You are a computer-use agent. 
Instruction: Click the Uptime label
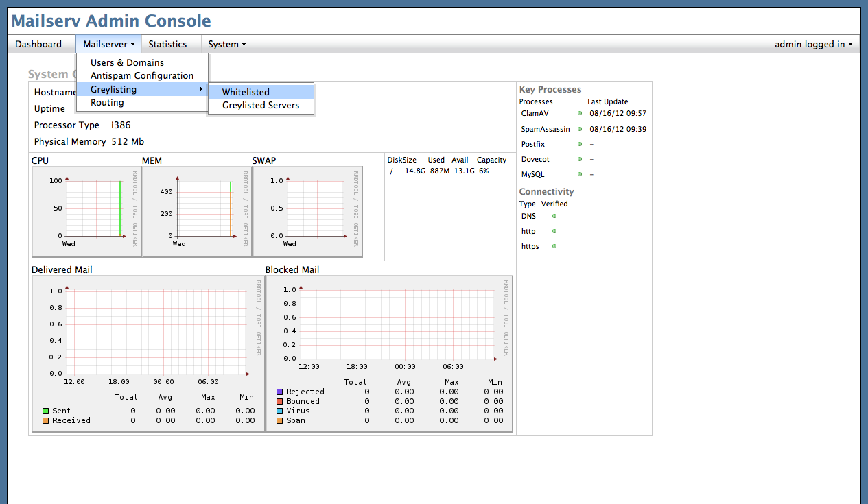click(49, 108)
